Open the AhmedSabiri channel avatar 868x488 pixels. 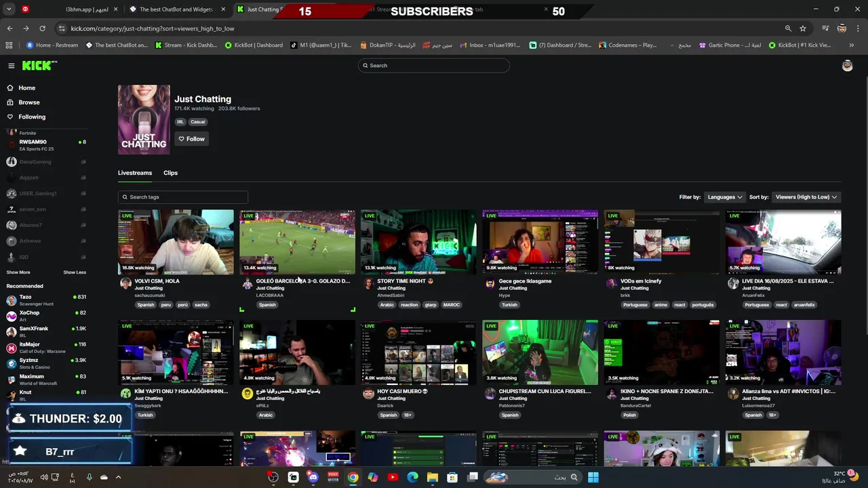click(368, 284)
